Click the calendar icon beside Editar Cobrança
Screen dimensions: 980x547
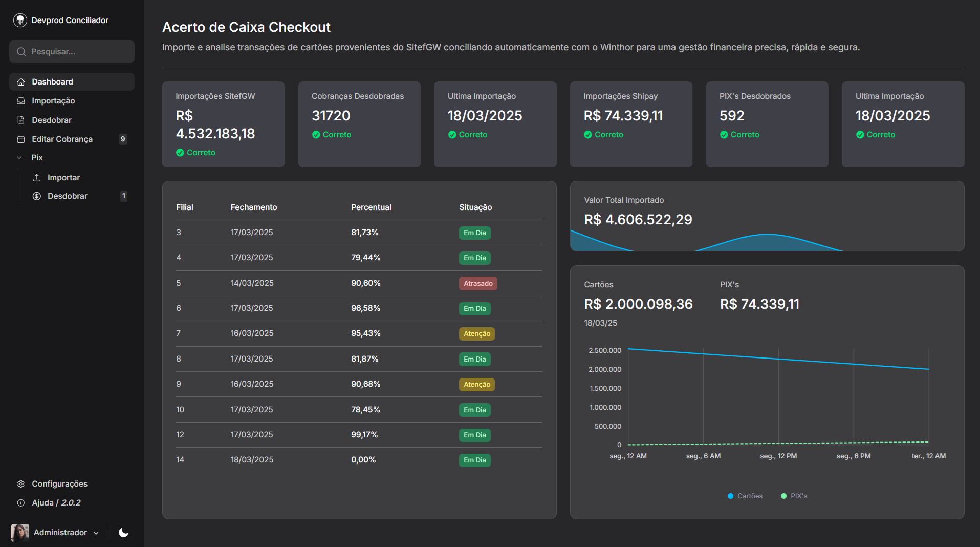(x=21, y=139)
